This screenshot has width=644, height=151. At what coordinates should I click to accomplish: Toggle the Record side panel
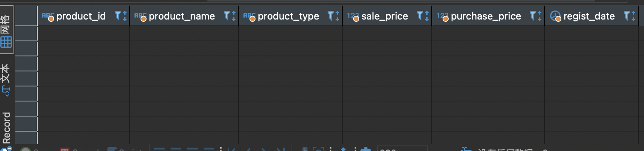tap(6, 128)
